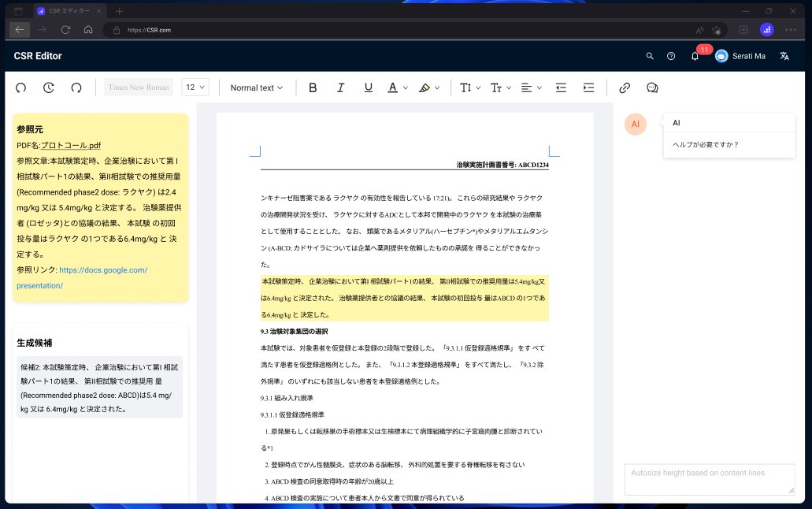Screen dimensions: 812x509
Task: Click the text alignment icon
Action: coord(526,87)
